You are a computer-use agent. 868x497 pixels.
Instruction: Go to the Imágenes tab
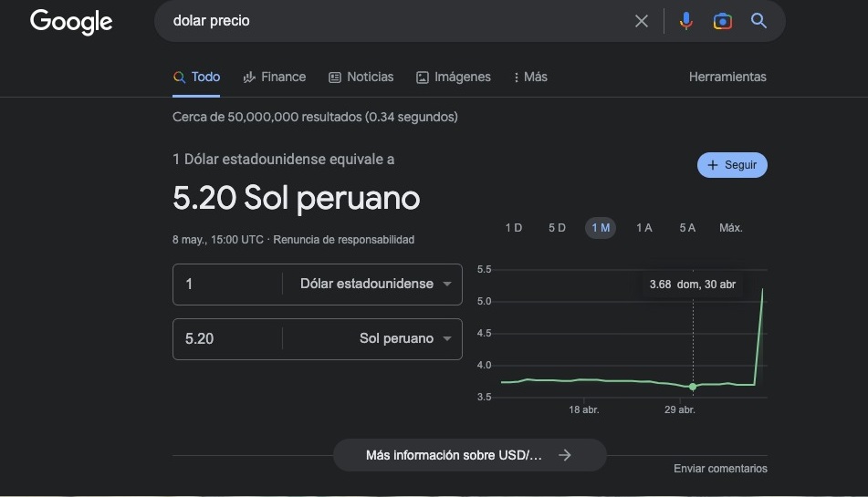(x=454, y=77)
